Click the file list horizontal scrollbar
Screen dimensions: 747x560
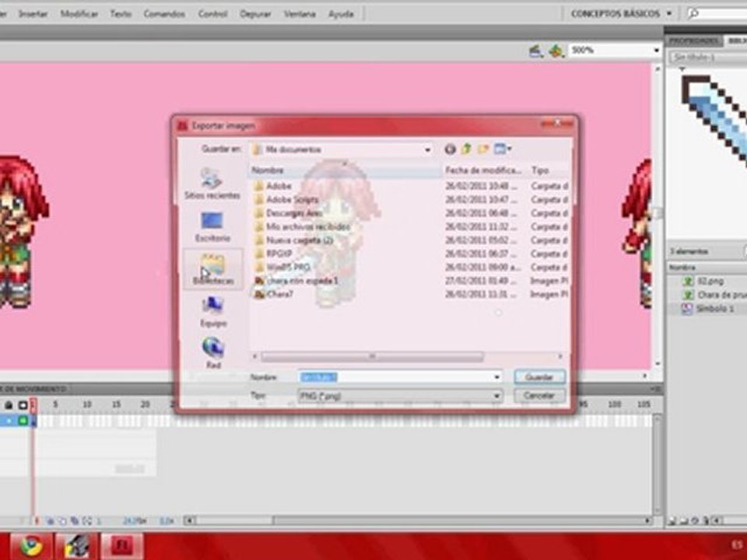pyautogui.click(x=372, y=356)
